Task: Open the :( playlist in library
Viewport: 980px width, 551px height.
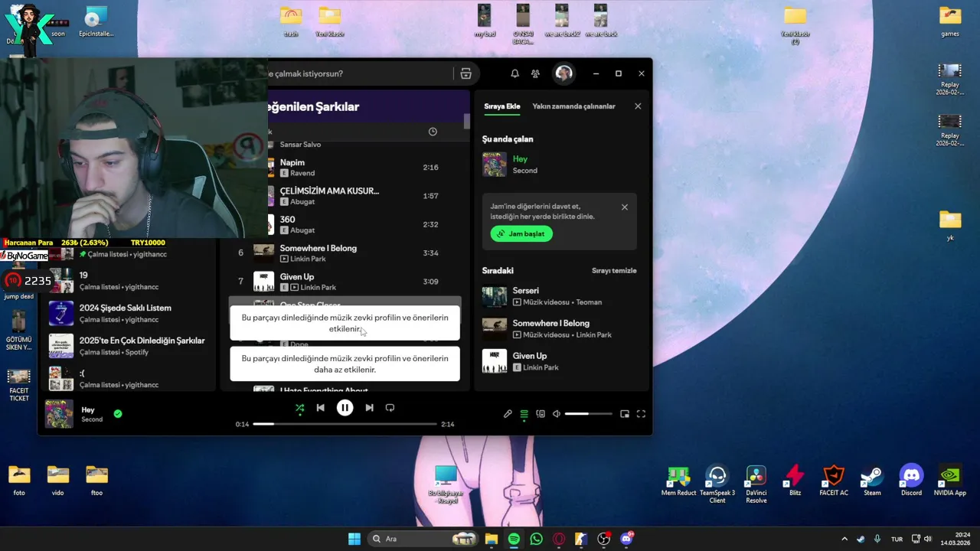Action: 129,379
